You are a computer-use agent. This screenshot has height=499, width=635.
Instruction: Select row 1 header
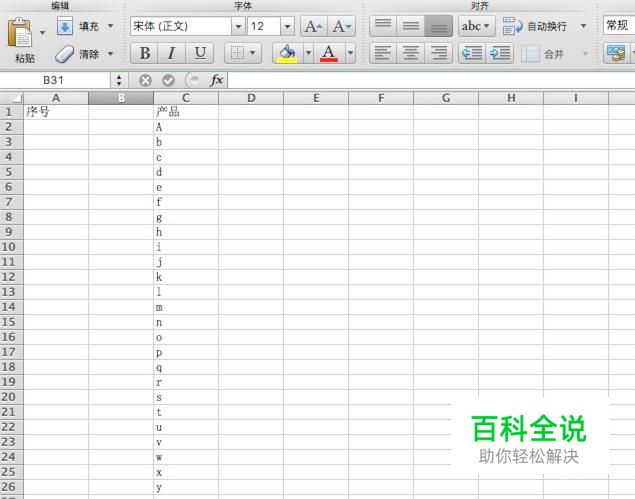pyautogui.click(x=11, y=112)
